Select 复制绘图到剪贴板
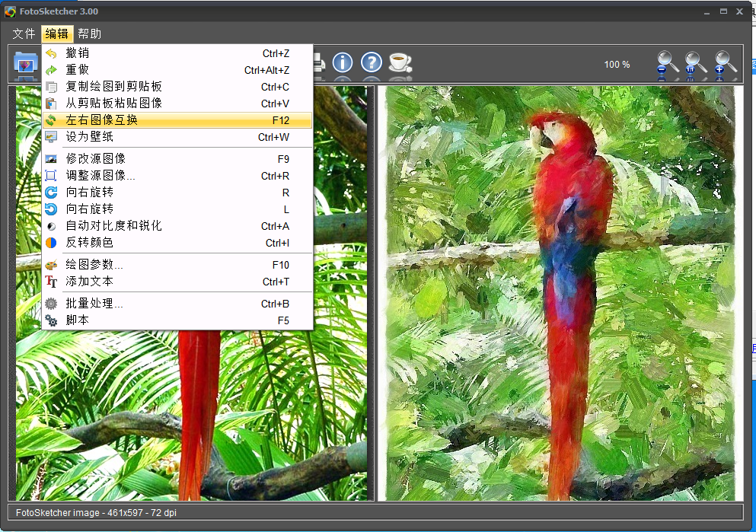756x532 pixels. click(113, 87)
